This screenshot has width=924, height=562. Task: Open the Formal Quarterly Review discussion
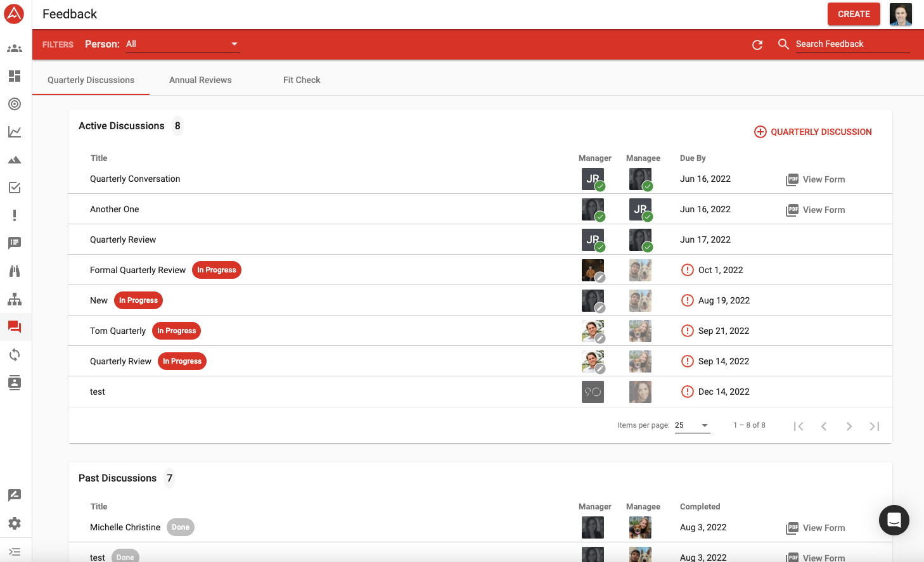[138, 270]
